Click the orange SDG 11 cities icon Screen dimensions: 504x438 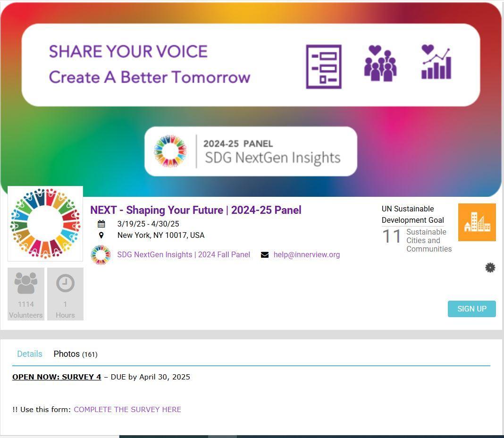pos(477,222)
